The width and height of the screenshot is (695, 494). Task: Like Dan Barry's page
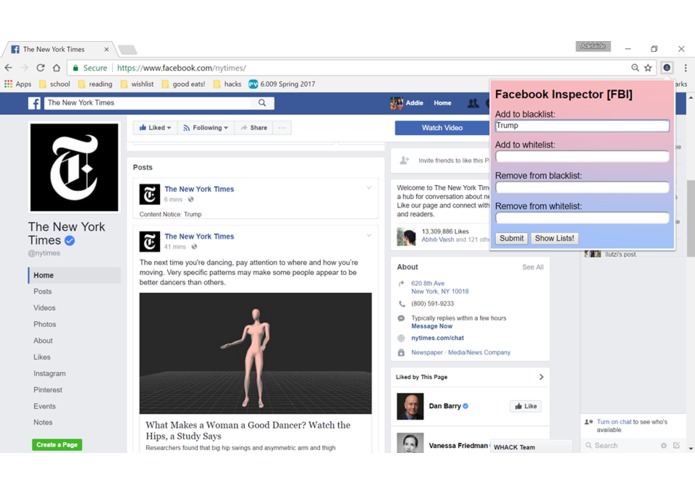526,406
